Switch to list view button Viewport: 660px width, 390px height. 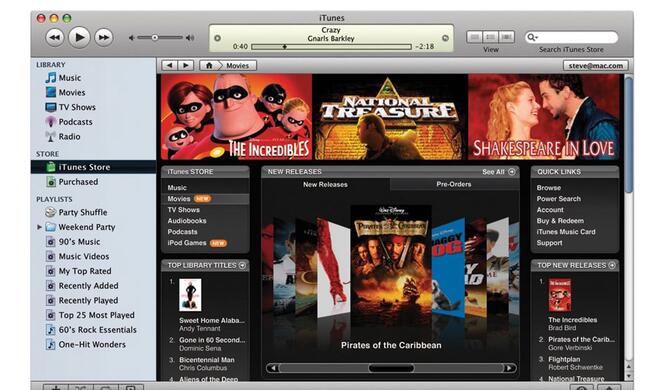pos(474,37)
